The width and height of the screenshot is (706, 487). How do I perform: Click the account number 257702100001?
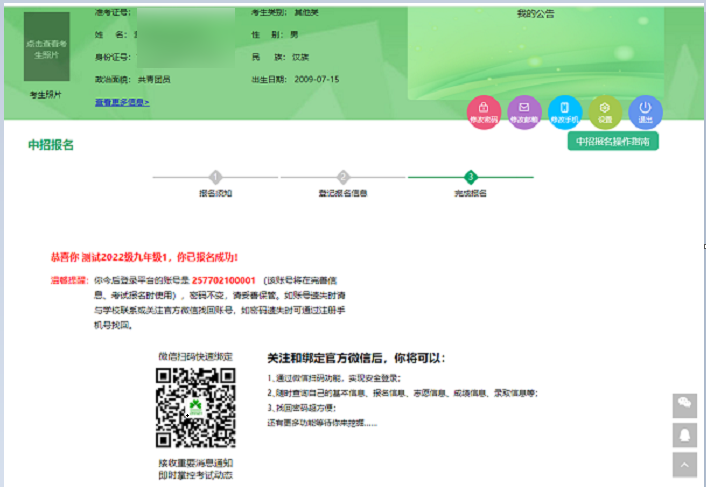(x=224, y=281)
